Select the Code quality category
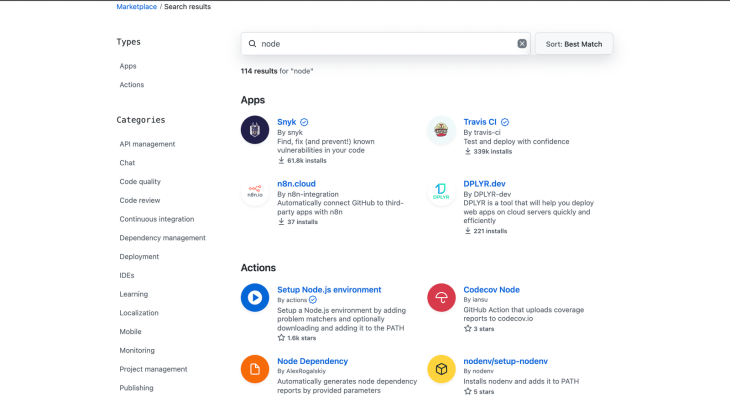This screenshot has height=401, width=730. (140, 182)
